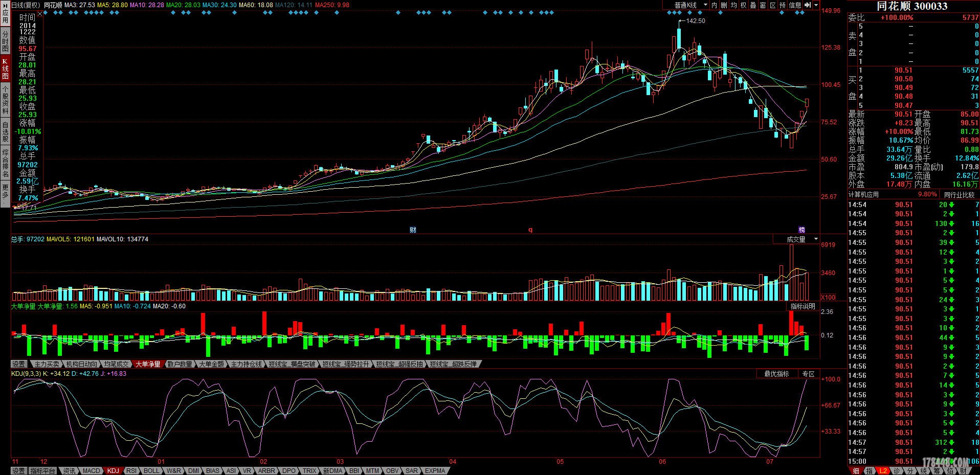Open the dropdown arrow right of 信息 toolbar
980x475 pixels.
point(816,5)
